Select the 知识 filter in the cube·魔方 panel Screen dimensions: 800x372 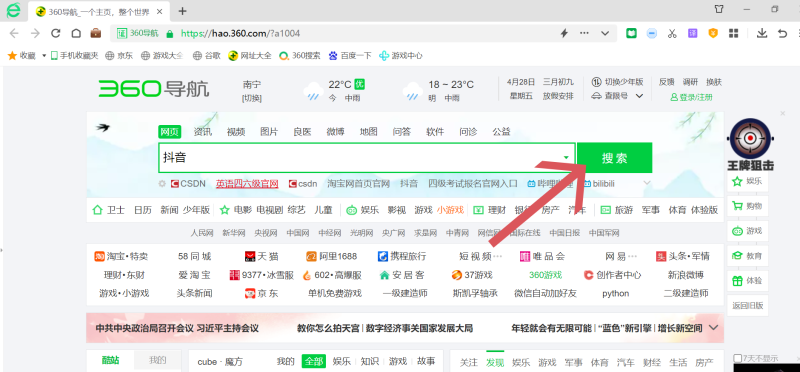coord(369,361)
